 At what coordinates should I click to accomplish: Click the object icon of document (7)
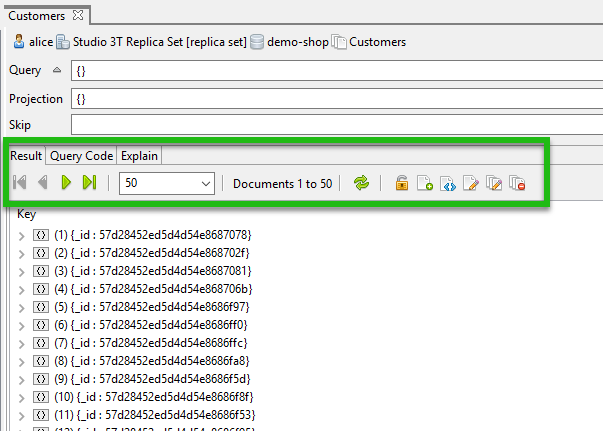click(x=41, y=343)
